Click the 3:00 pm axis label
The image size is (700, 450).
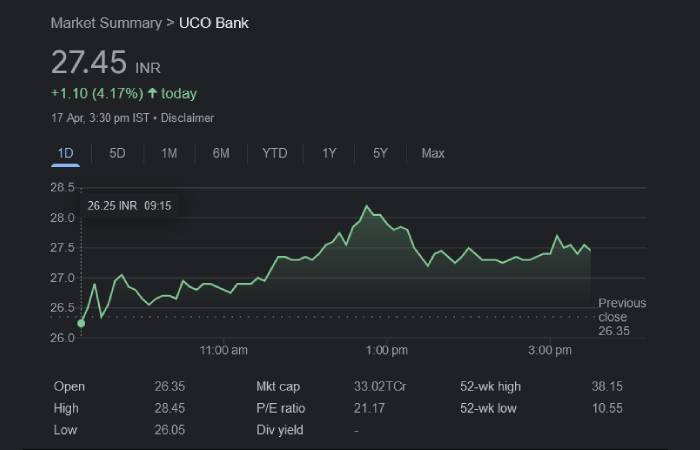click(x=550, y=350)
